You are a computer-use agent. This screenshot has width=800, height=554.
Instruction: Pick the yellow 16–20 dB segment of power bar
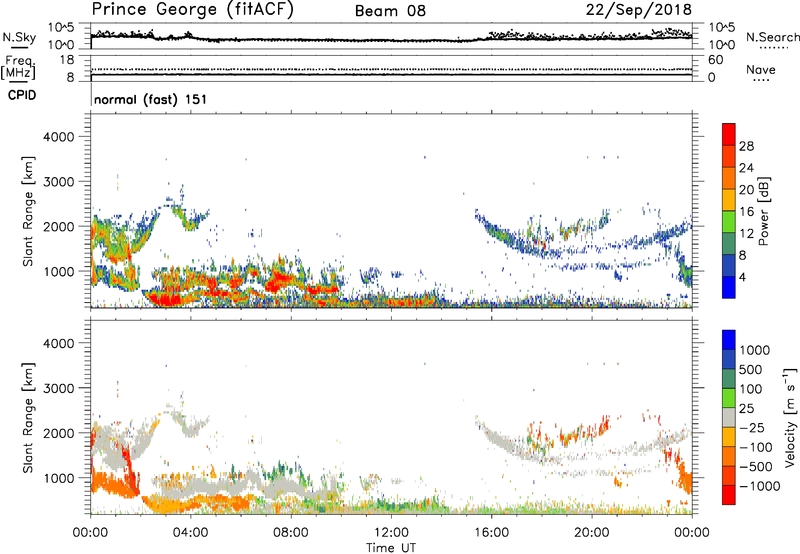click(729, 200)
